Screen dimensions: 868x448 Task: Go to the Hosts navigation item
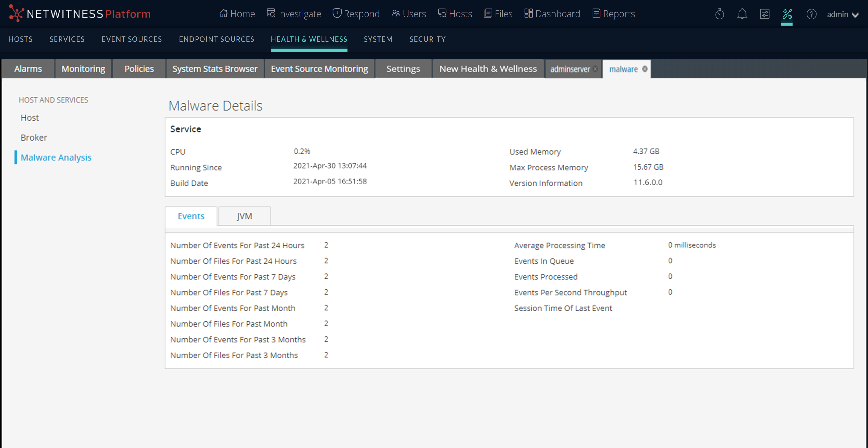tap(455, 13)
